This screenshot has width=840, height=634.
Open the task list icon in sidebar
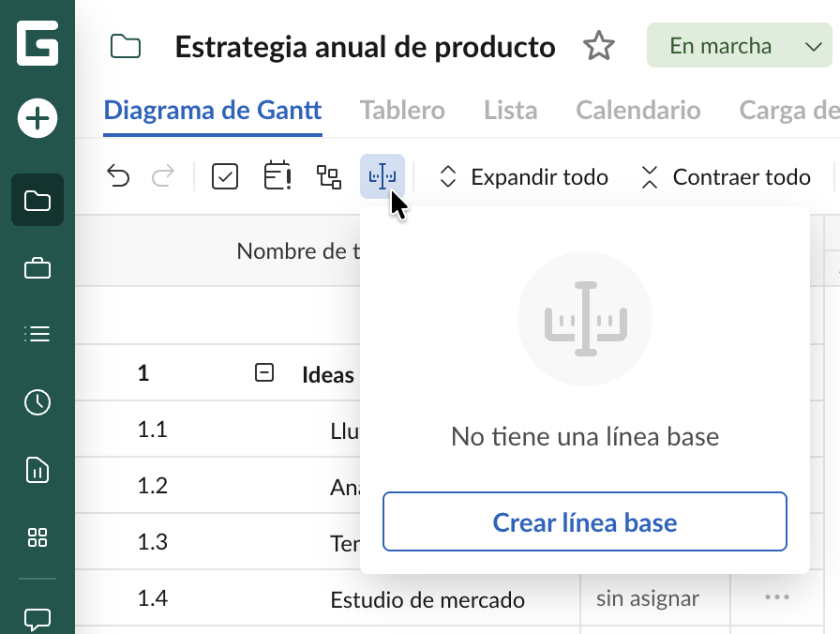37,334
